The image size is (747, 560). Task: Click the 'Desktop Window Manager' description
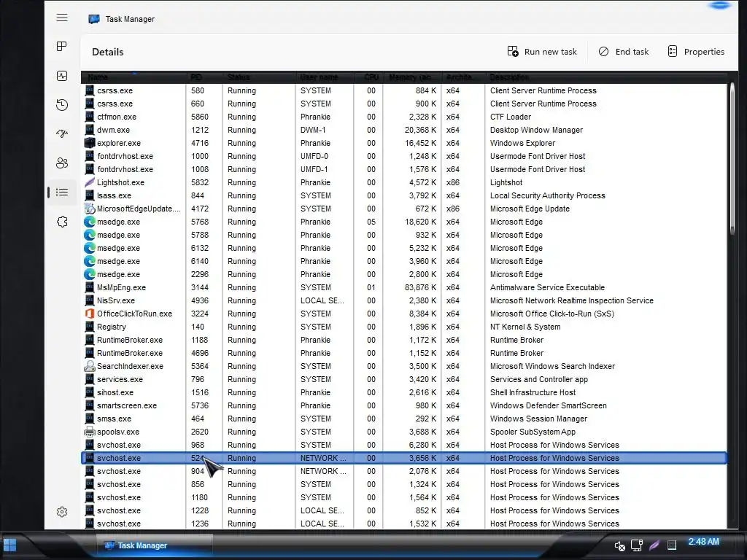tap(536, 130)
